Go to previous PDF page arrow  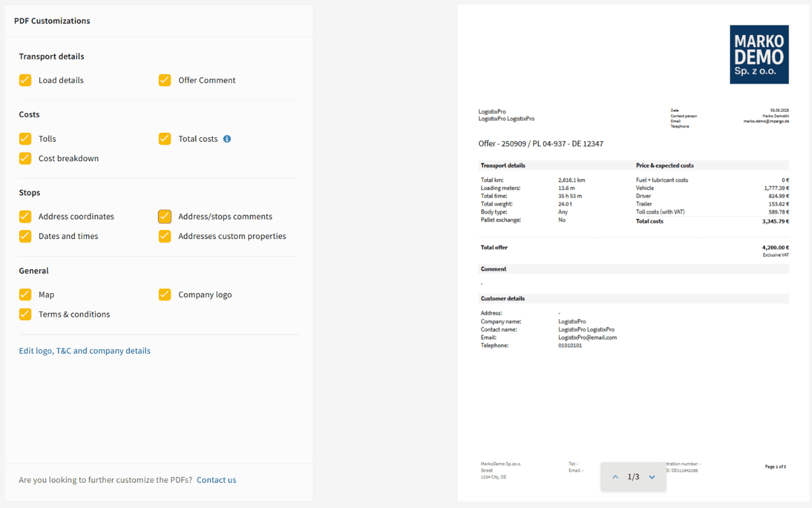[x=615, y=477]
